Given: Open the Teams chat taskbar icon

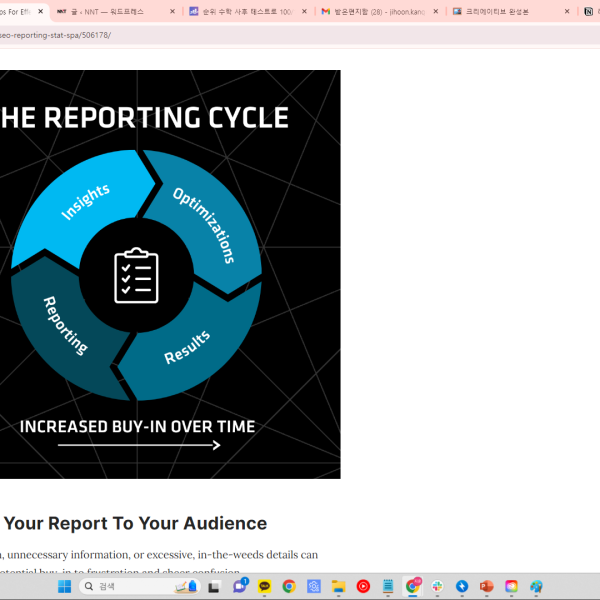Looking at the screenshot, I should (x=240, y=586).
